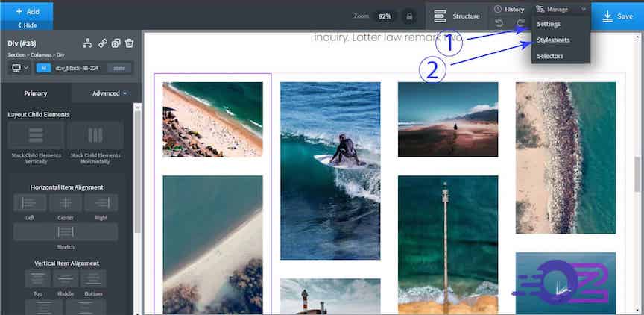Choose Stylesheets from the Manage menu
The image size is (644, 315).
pos(555,40)
